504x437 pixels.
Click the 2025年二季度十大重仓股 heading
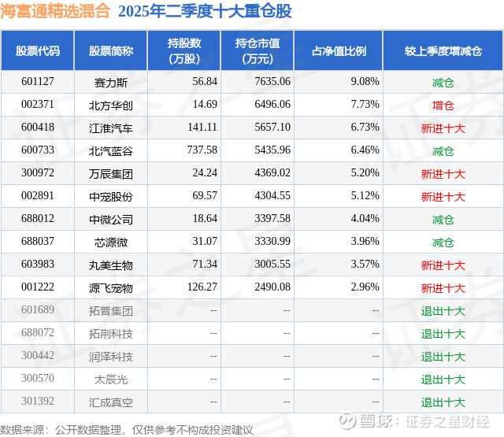[x=205, y=11]
